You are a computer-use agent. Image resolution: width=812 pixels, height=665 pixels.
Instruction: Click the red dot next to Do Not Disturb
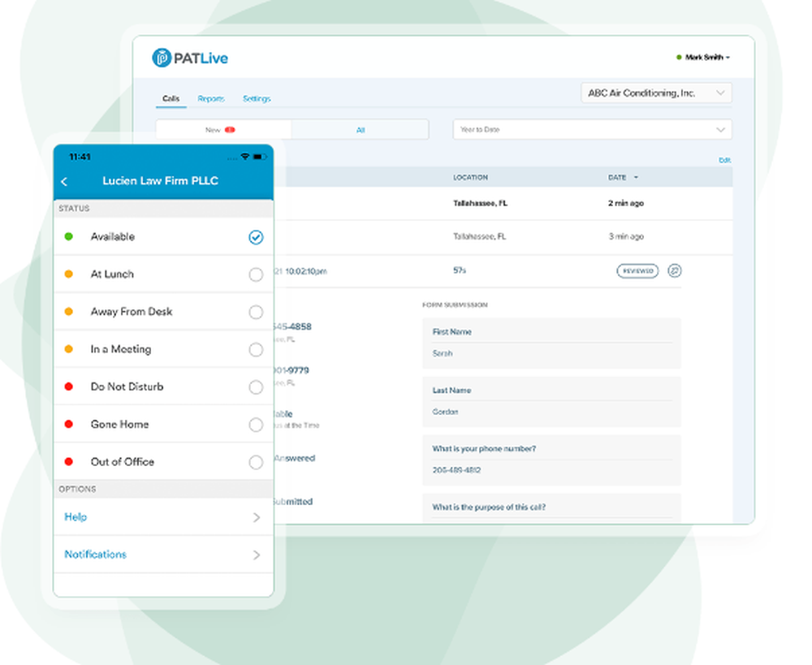pos(68,386)
